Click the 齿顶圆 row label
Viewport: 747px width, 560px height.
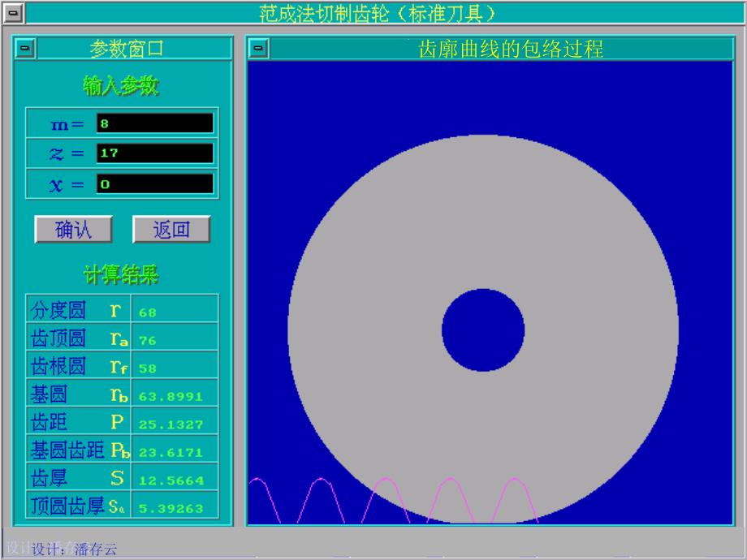point(58,338)
